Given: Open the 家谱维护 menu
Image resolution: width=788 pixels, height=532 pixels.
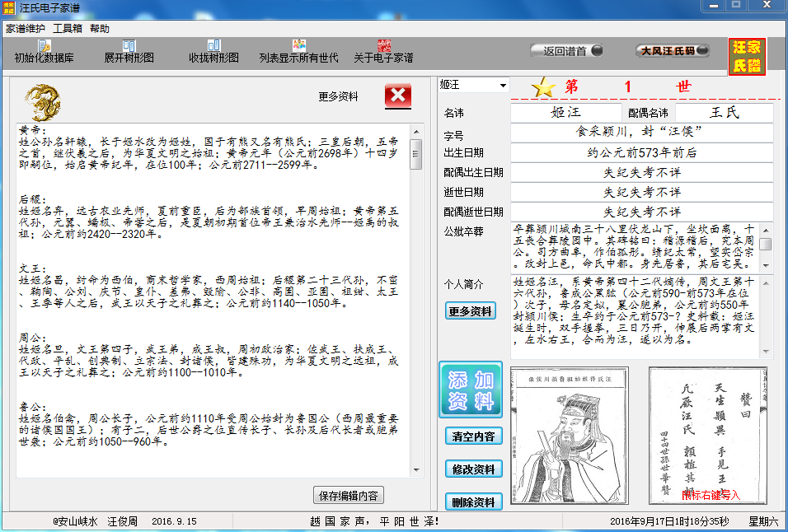Looking at the screenshot, I should click(26, 27).
